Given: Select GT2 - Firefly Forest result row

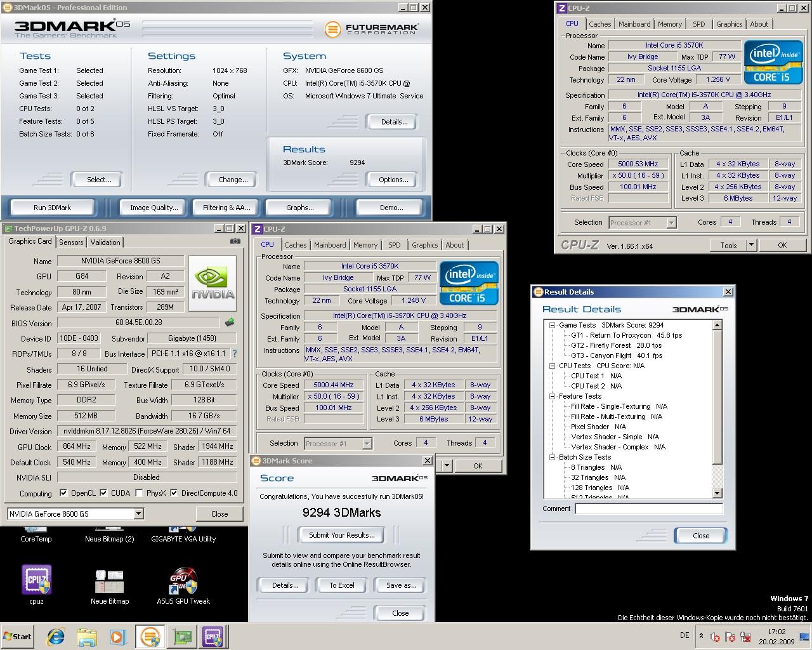Looking at the screenshot, I should [617, 345].
